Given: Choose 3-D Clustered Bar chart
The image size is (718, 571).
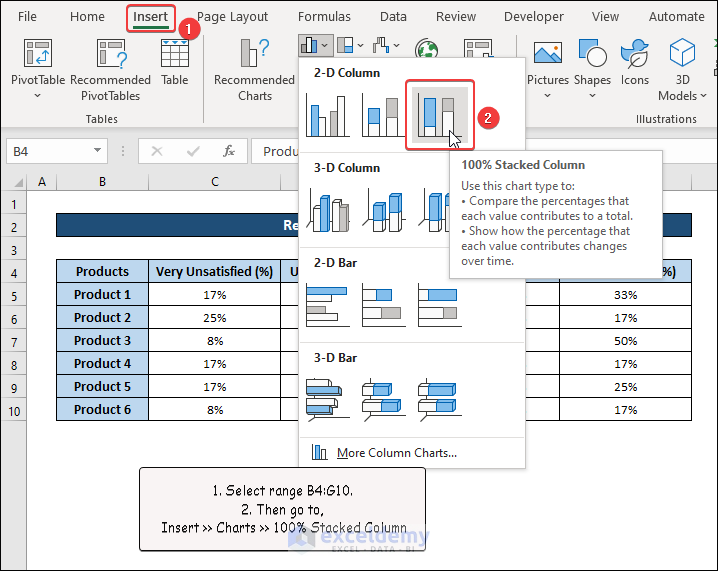Looking at the screenshot, I should click(328, 400).
